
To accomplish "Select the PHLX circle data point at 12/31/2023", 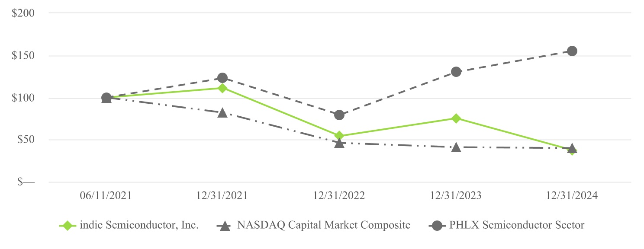I will click(456, 72).
